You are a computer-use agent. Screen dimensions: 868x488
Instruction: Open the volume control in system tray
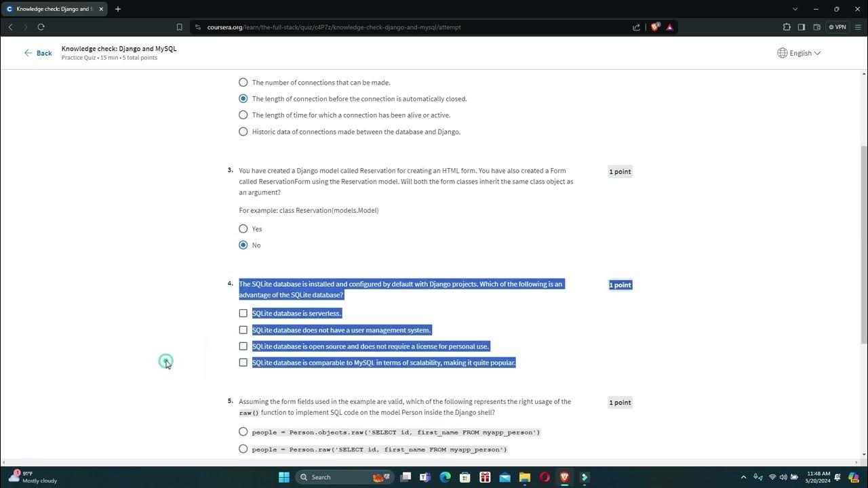[x=783, y=477]
